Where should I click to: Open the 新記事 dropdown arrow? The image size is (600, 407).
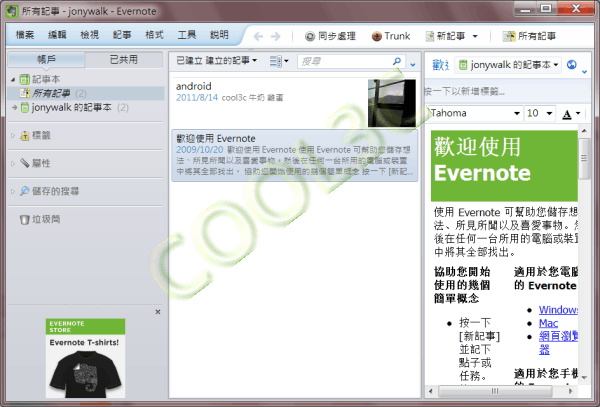pos(475,37)
